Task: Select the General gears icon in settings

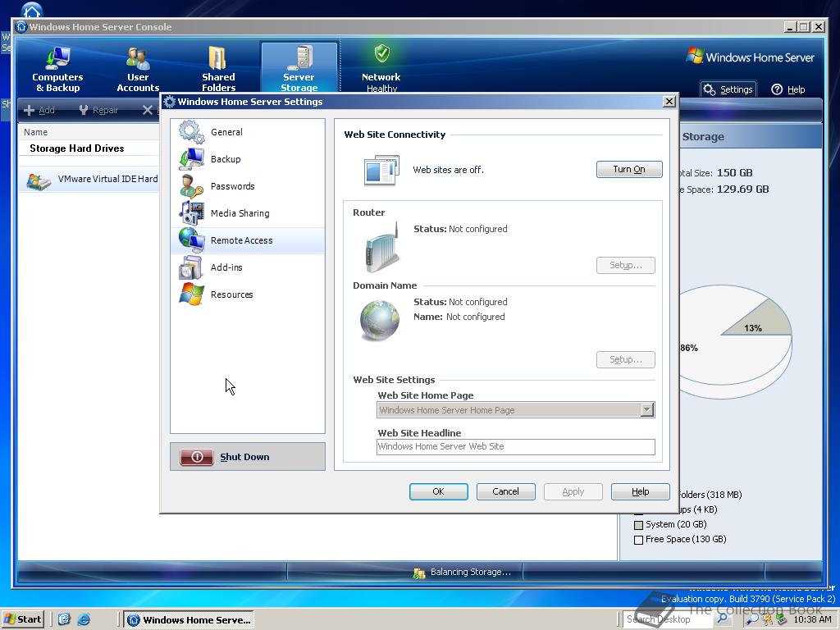Action: pyautogui.click(x=191, y=132)
